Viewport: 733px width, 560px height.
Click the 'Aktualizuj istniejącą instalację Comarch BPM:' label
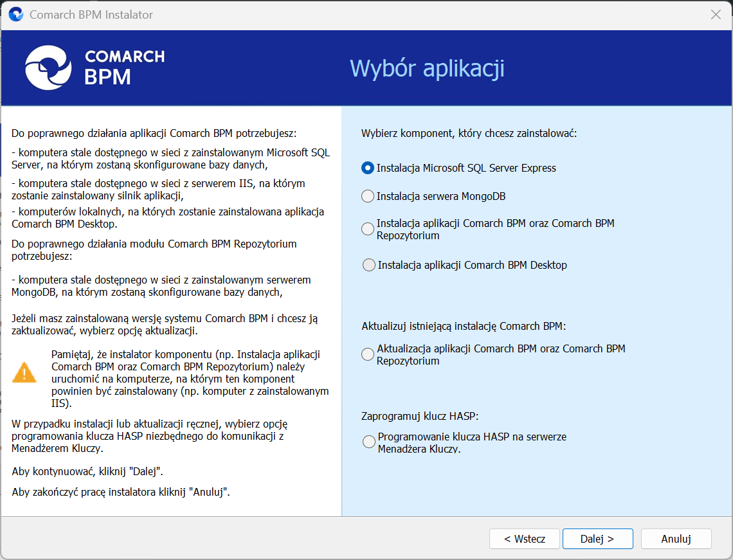pyautogui.click(x=464, y=326)
